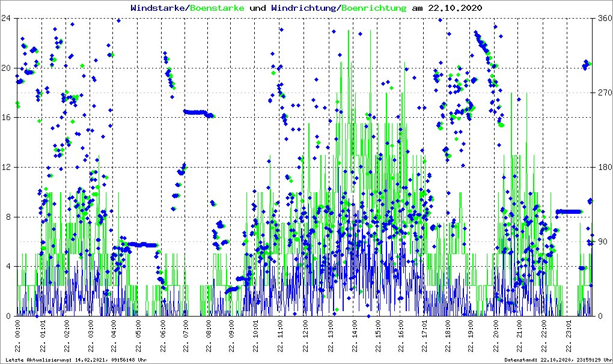Image resolution: width=613 pixels, height=364 pixels.
Task: Click time label '22. 16:00'
Action: [x=401, y=336]
